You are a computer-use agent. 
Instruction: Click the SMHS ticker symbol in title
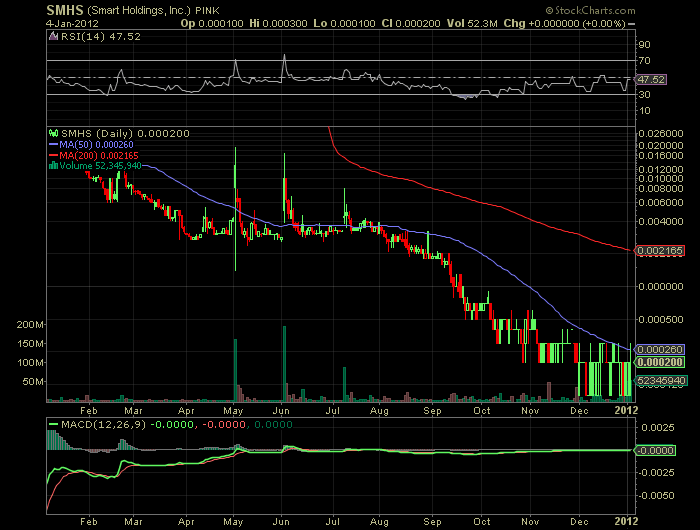[65, 10]
